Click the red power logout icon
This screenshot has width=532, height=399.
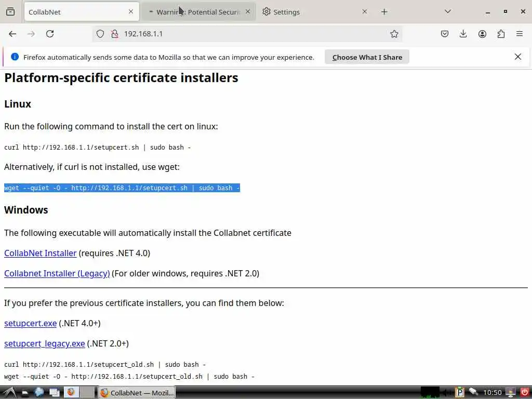coord(525,393)
